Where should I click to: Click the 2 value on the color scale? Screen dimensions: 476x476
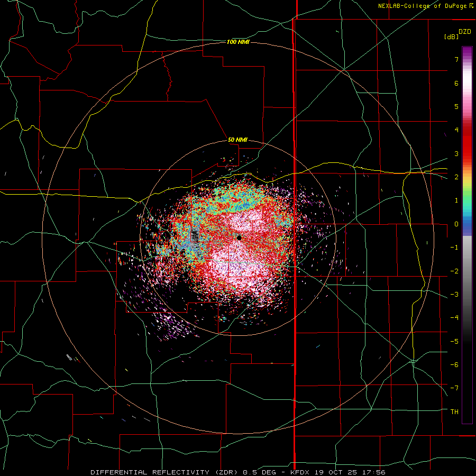(x=456, y=177)
